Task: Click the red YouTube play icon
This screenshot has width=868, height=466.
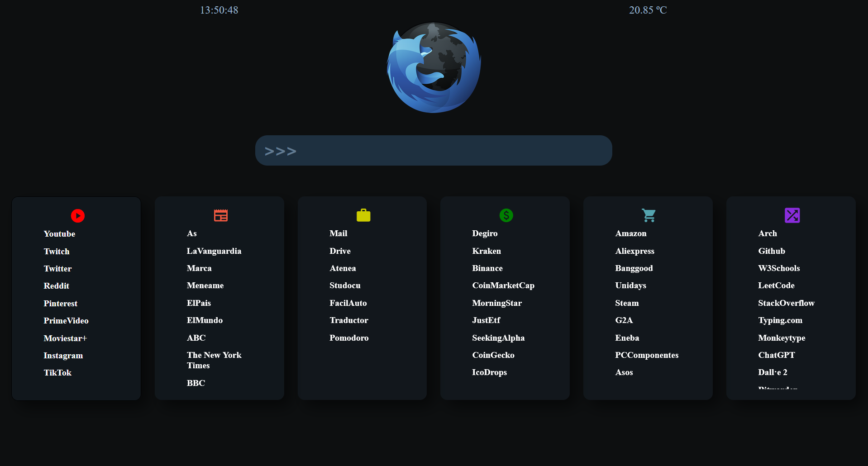Action: coord(77,216)
